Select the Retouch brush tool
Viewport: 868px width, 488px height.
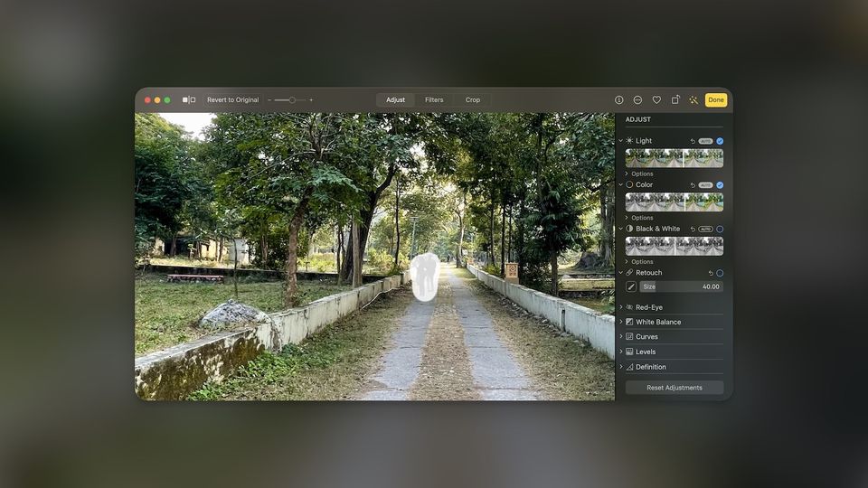pos(631,286)
